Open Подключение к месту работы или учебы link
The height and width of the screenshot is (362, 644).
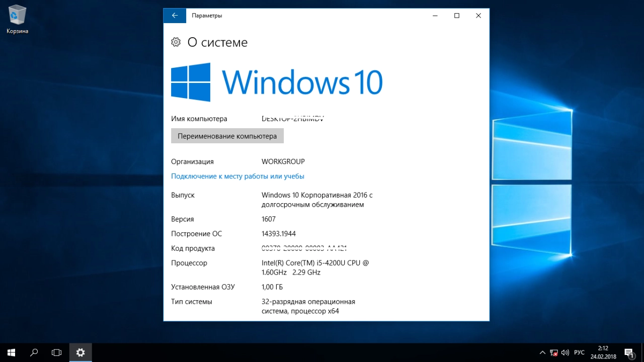point(237,176)
